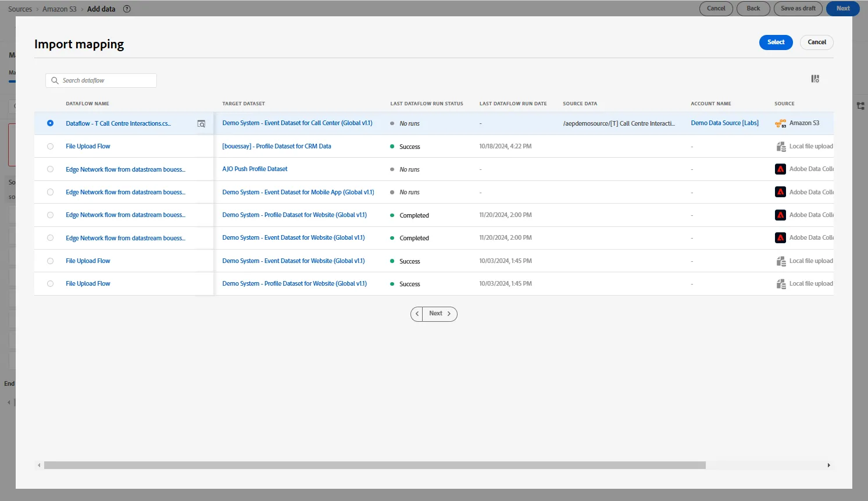Open Amazon S3 breadcrumb item
Viewport: 868px width, 501px height.
point(59,9)
